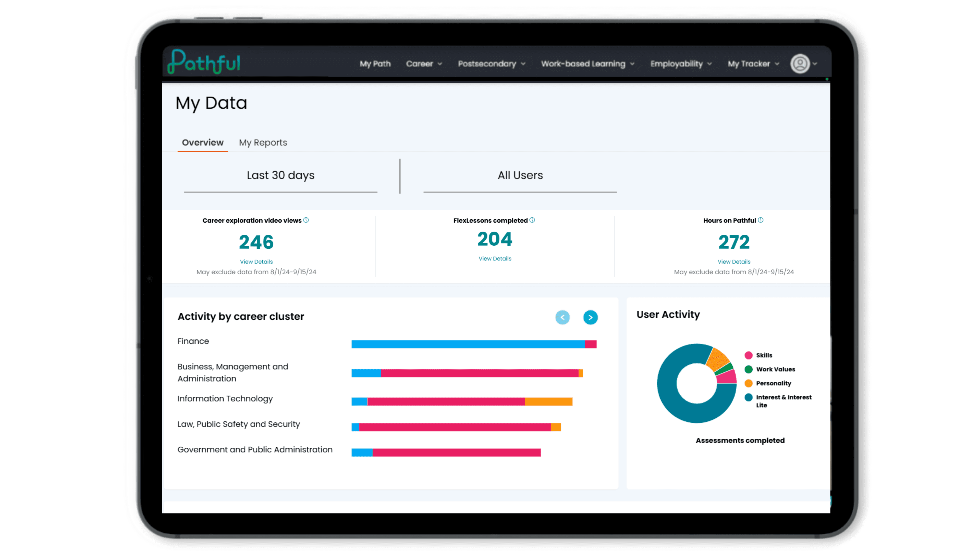Image resolution: width=980 pixels, height=551 pixels.
Task: Expand the Postsecondary menu
Action: [492, 64]
